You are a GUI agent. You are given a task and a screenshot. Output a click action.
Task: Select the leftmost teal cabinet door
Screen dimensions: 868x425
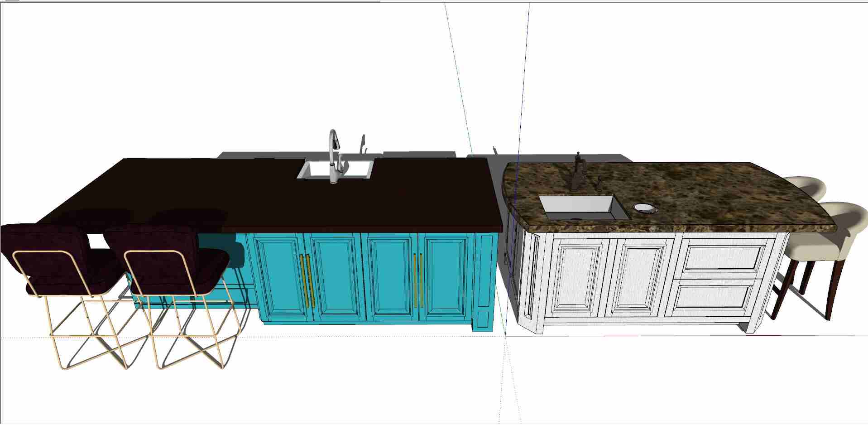click(281, 278)
